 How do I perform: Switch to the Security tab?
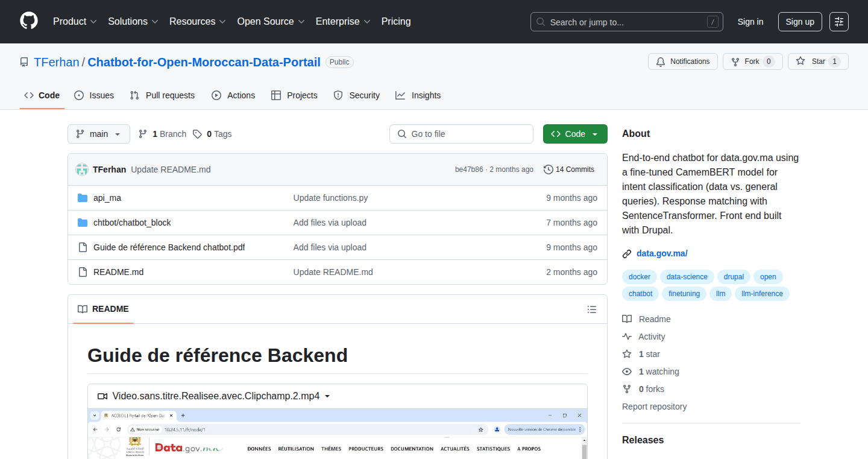tap(356, 95)
